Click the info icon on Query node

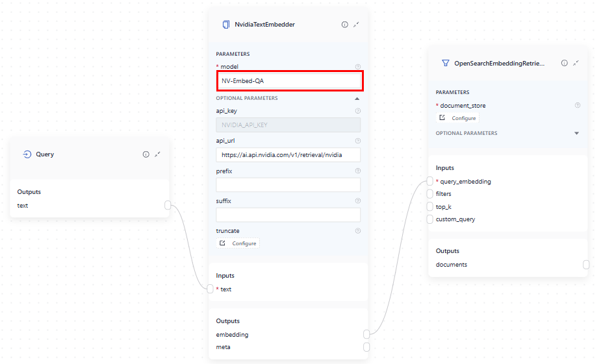click(x=146, y=154)
